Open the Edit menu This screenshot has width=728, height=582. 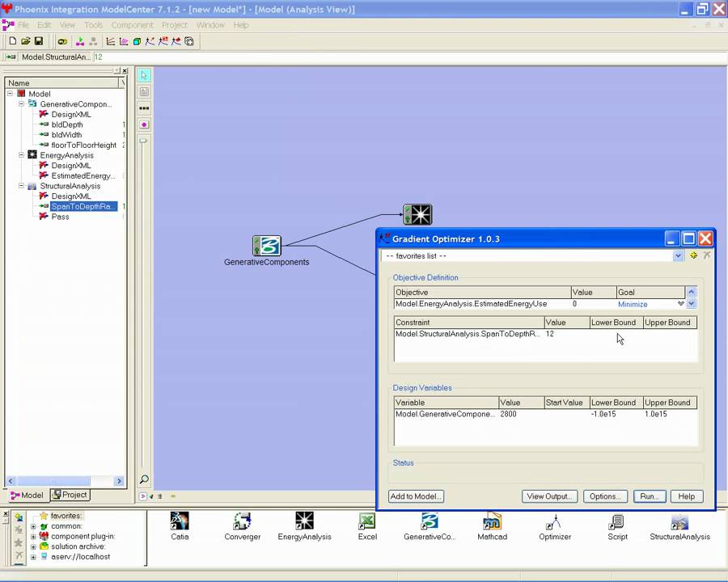[x=44, y=25]
